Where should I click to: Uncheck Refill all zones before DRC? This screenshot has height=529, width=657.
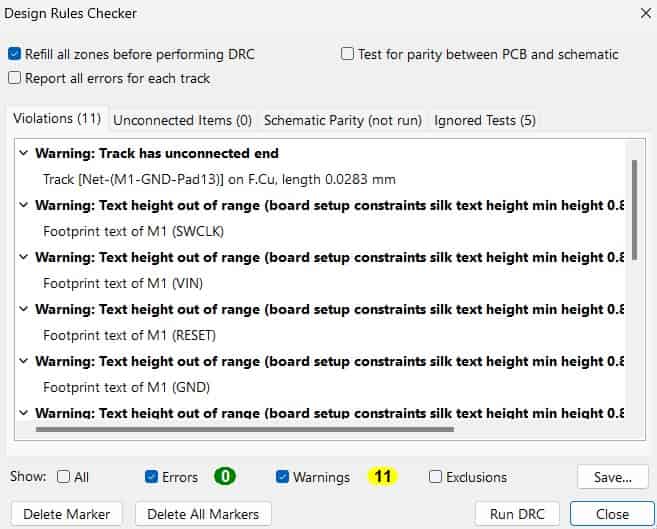pyautogui.click(x=14, y=54)
